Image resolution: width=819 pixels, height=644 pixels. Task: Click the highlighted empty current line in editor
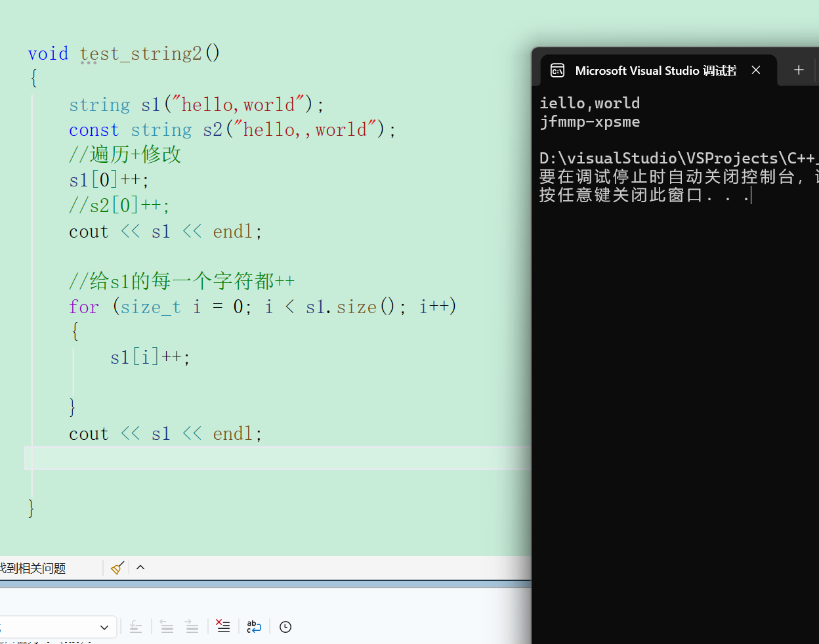pyautogui.click(x=278, y=458)
